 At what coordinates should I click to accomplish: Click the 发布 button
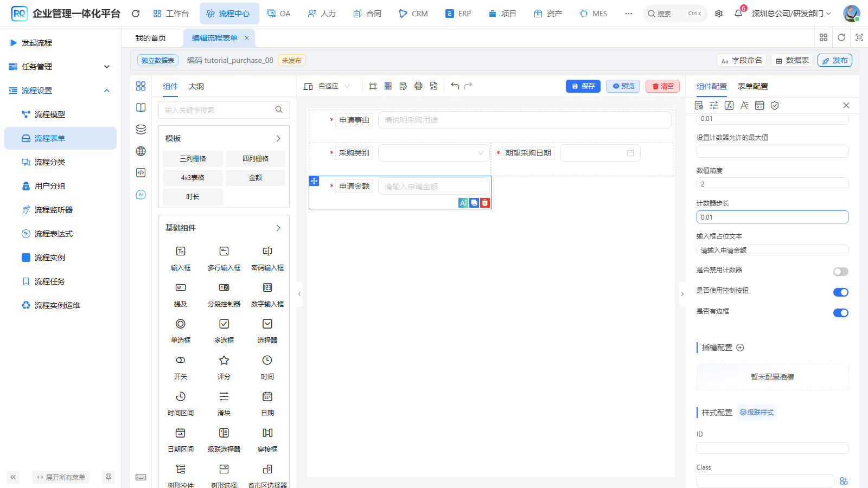tap(835, 60)
